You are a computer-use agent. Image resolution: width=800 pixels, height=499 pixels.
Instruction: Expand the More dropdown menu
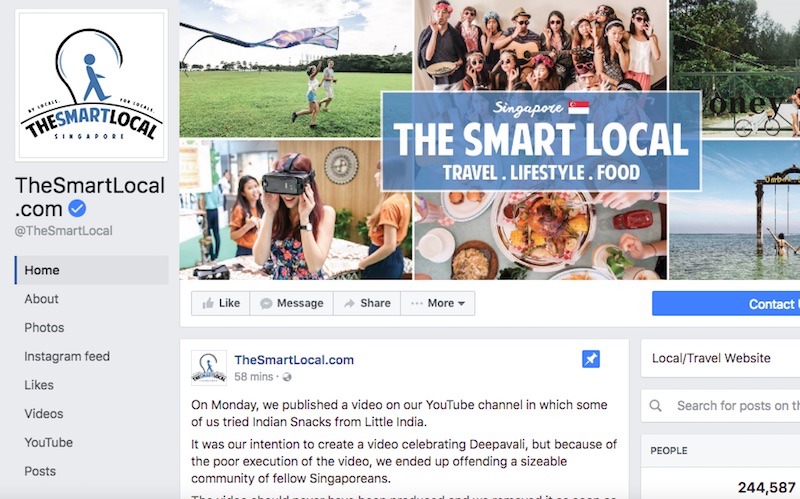pyautogui.click(x=438, y=303)
